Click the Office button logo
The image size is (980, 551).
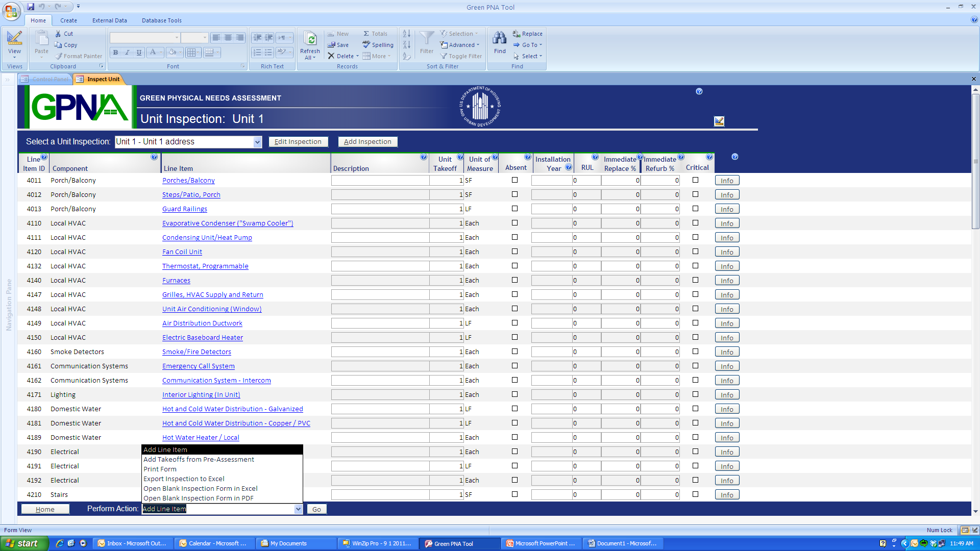11,10
